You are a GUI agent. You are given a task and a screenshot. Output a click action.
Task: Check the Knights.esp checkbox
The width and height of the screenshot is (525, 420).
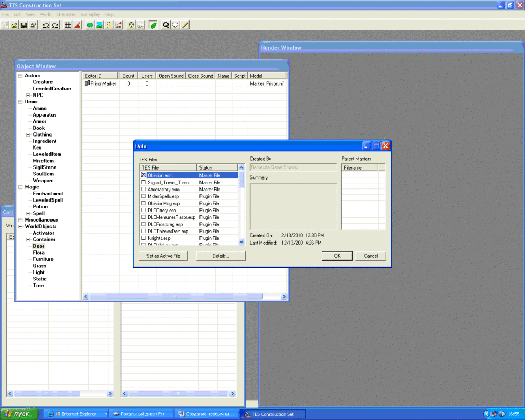[144, 238]
